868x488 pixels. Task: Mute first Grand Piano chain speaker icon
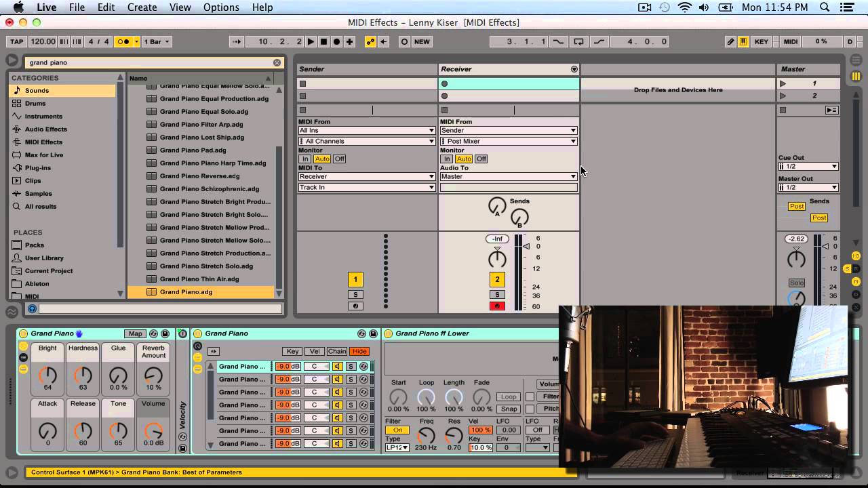click(x=337, y=367)
